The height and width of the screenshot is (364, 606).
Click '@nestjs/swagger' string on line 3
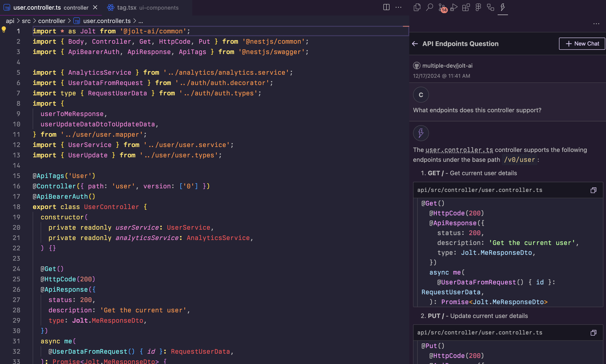(x=272, y=52)
